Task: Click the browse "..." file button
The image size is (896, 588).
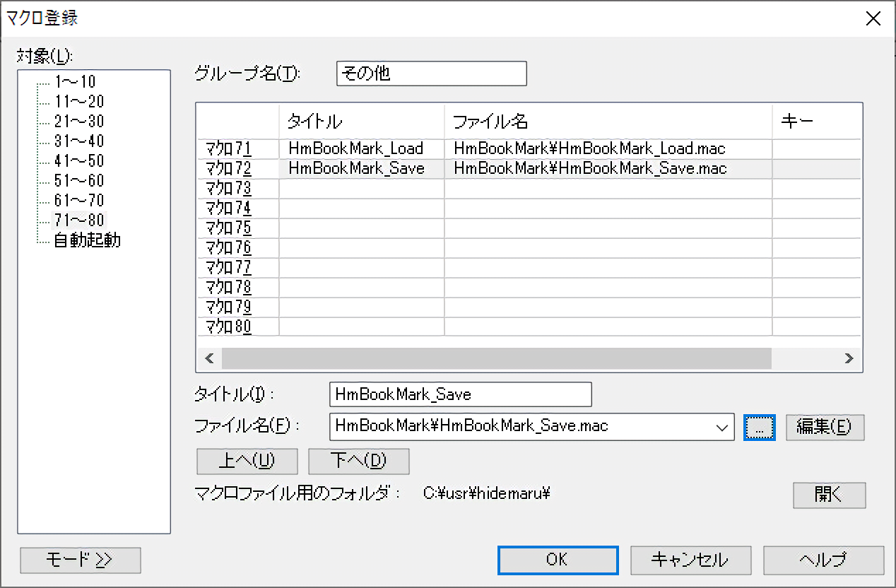Action: pos(760,427)
